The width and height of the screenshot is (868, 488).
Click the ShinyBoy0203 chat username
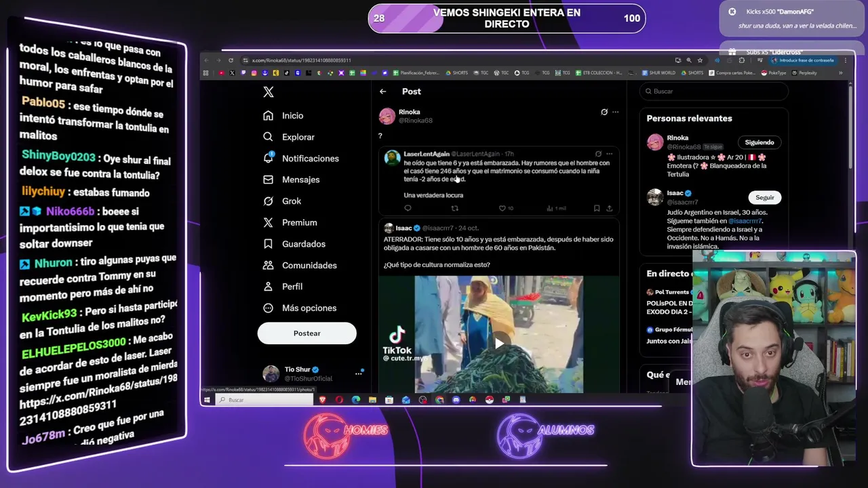[58, 157]
